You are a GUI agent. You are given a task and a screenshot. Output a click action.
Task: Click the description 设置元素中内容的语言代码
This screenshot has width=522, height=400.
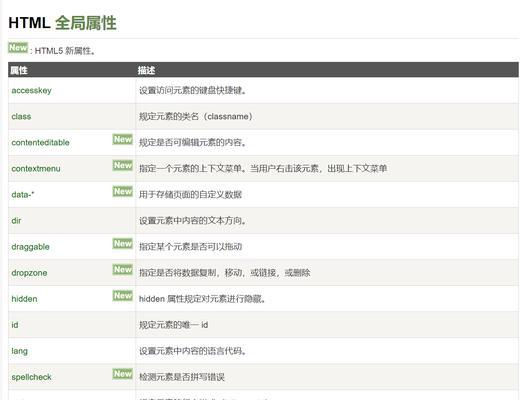[x=192, y=351]
